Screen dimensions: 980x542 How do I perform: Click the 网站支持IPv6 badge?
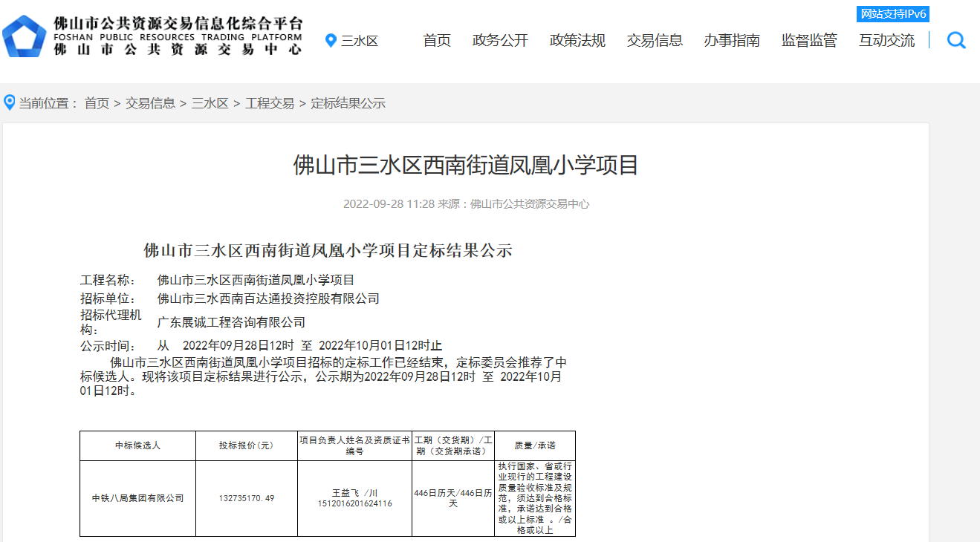pos(892,13)
